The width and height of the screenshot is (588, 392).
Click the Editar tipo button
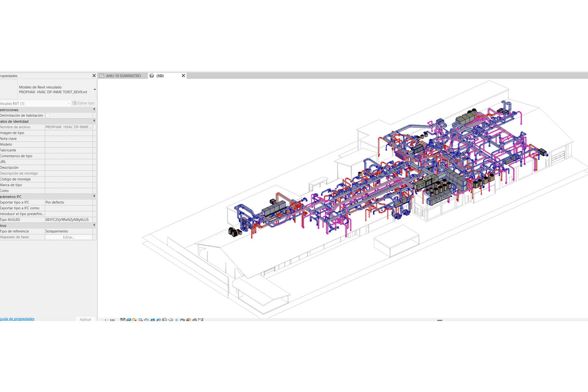coord(83,103)
